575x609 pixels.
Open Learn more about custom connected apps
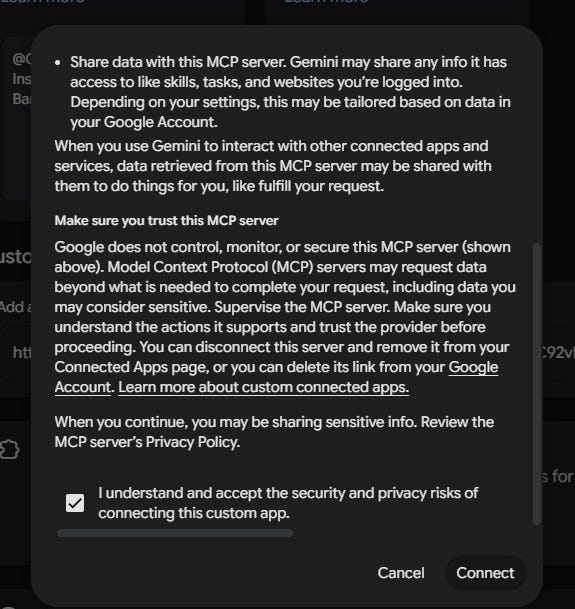[263, 387]
